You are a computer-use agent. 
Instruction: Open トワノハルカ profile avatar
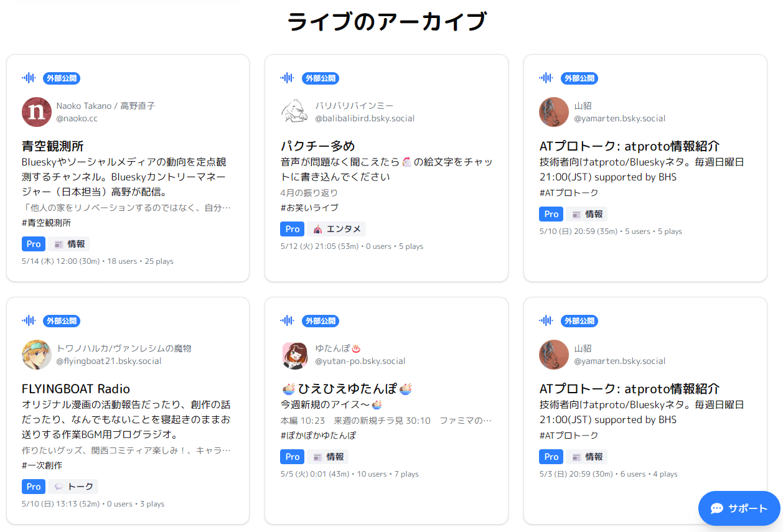[x=37, y=355]
